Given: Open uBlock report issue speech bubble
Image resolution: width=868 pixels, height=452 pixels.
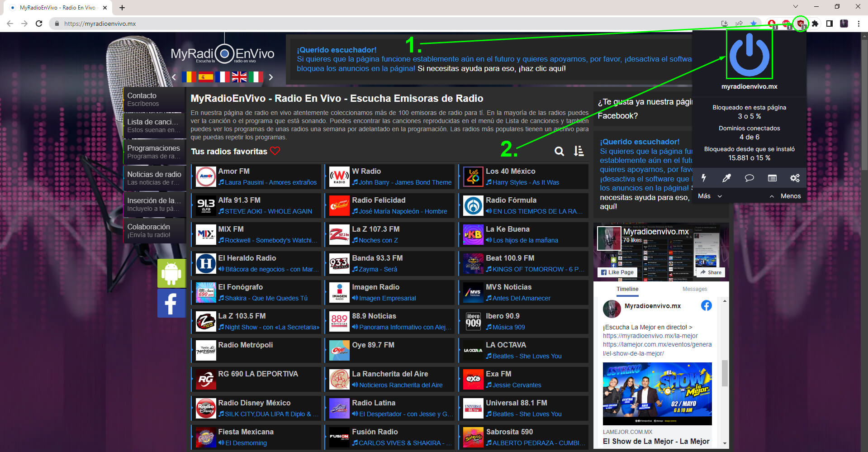Looking at the screenshot, I should tap(749, 178).
